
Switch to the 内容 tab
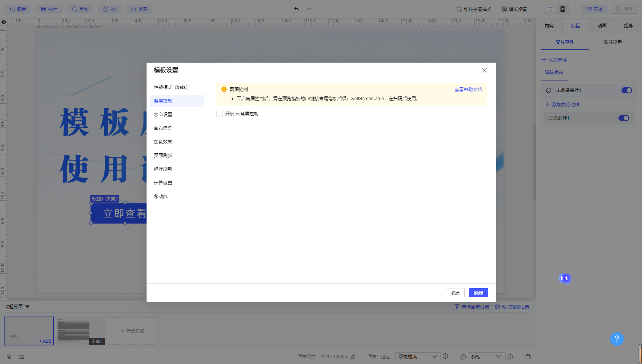pyautogui.click(x=549, y=26)
